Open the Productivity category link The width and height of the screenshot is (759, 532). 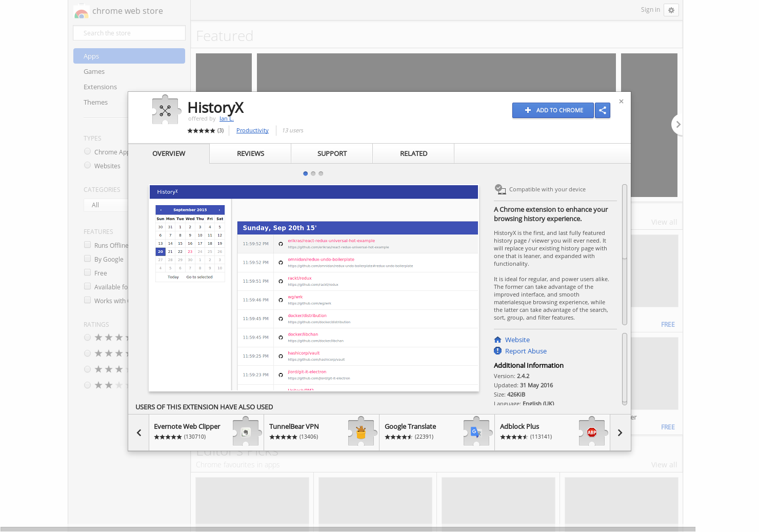[x=252, y=130]
